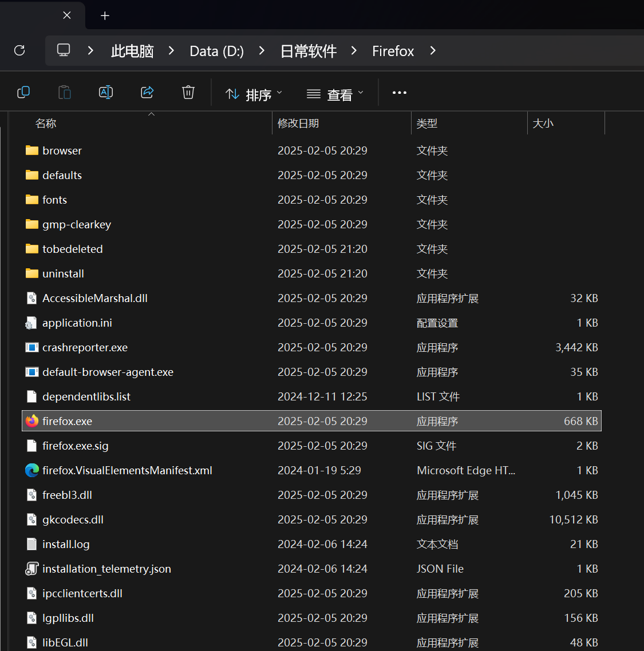Click the Copy icon in toolbar

coord(23,92)
